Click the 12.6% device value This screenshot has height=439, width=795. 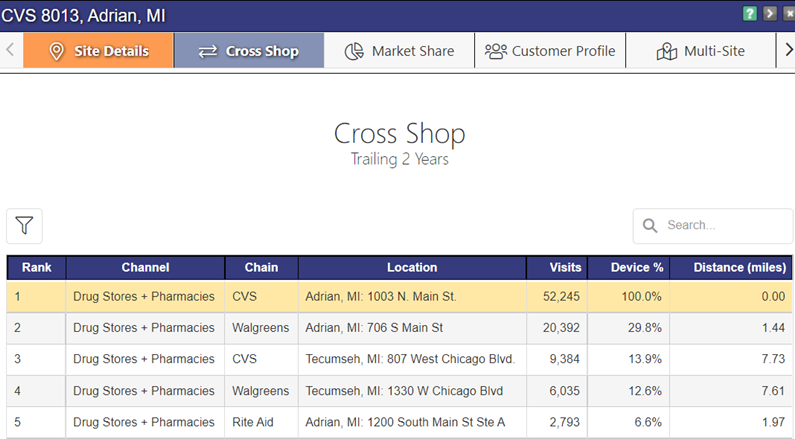tap(645, 391)
